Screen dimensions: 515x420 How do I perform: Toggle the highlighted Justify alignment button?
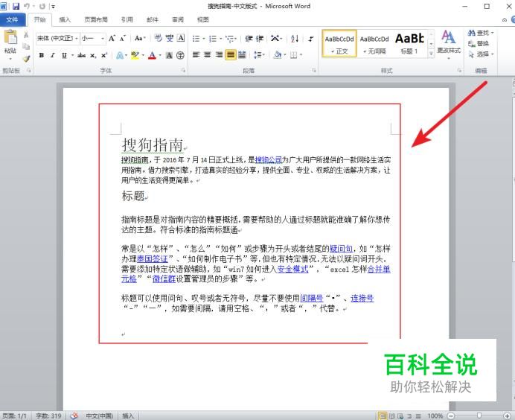click(x=231, y=55)
